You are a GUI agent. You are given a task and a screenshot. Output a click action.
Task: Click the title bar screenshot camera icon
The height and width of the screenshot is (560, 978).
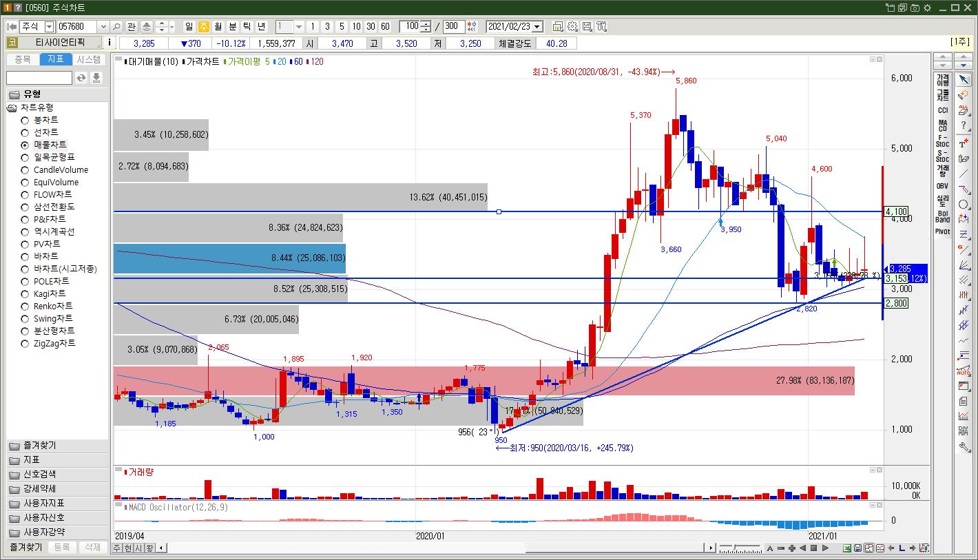click(915, 8)
